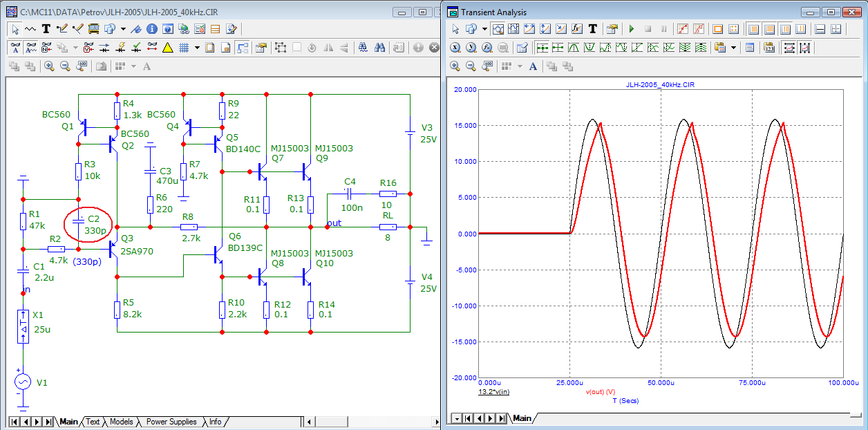Click the green checkmark conditions icon
The image size is (868, 430).
pos(137,48)
